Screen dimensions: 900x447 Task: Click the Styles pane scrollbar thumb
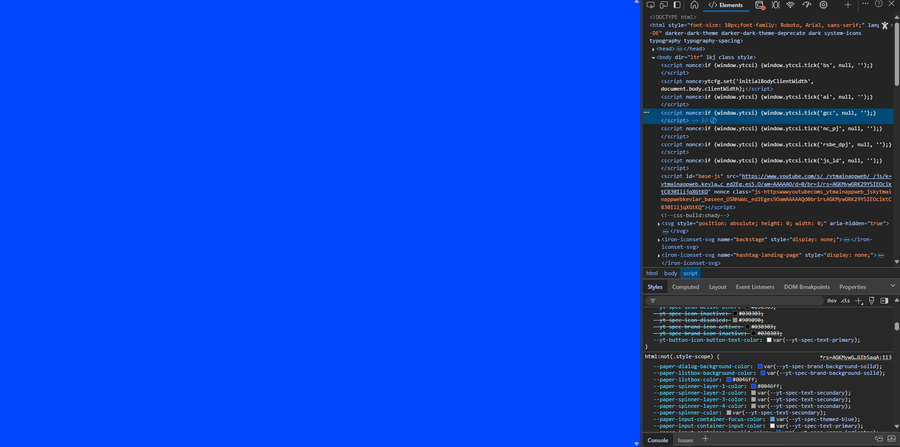pos(897,326)
